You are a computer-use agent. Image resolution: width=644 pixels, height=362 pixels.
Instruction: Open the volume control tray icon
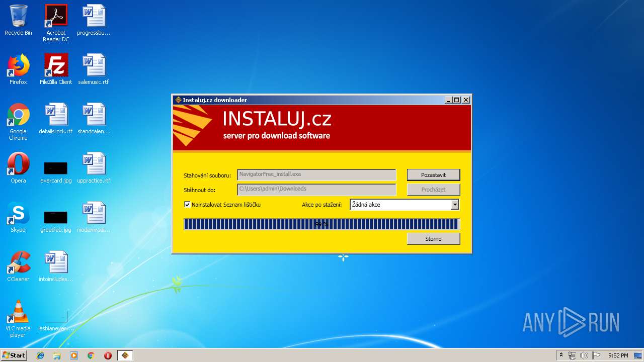click(x=584, y=355)
